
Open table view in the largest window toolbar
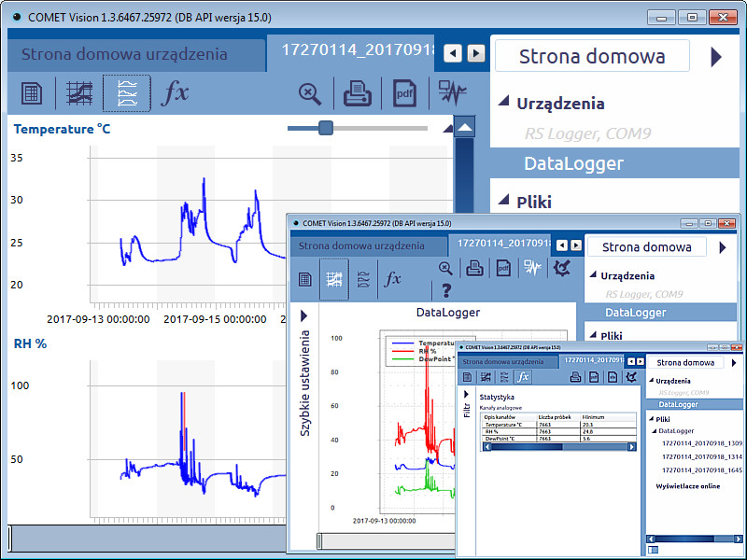pos(32,92)
